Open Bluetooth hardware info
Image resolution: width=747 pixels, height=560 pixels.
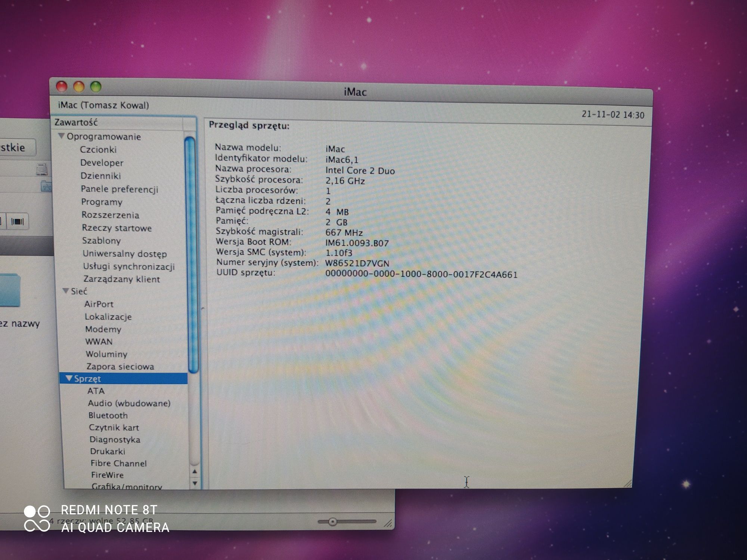(x=108, y=416)
